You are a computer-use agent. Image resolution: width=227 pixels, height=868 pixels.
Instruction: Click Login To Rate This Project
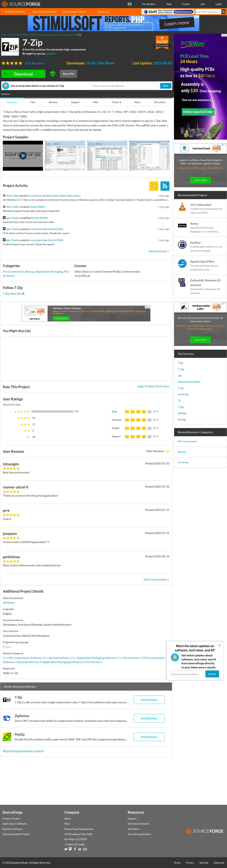(153, 386)
